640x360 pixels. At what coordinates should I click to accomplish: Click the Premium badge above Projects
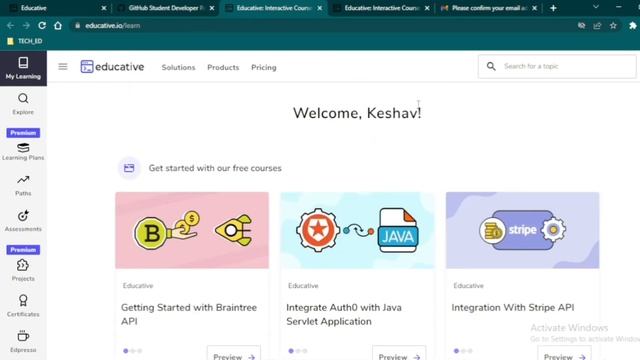23,249
